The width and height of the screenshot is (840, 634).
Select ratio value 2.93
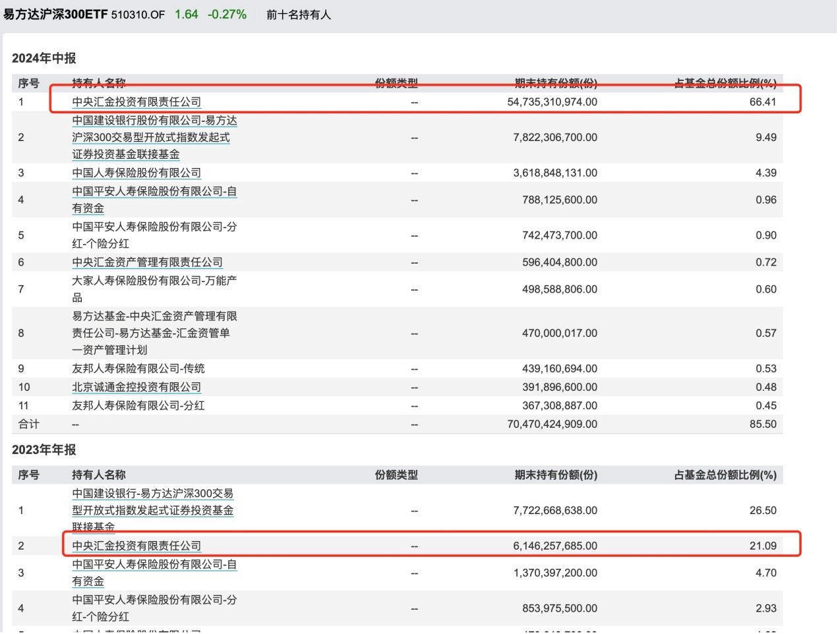pyautogui.click(x=766, y=609)
